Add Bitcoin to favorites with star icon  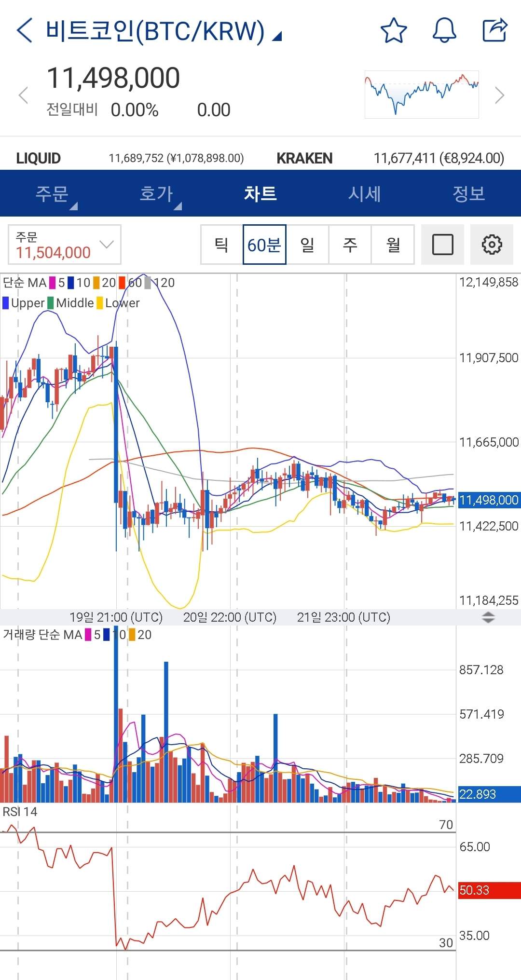click(x=394, y=30)
